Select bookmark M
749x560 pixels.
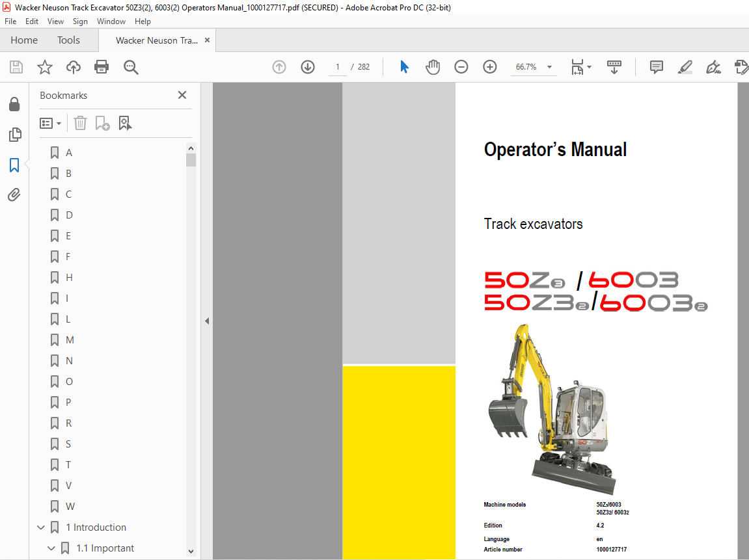tap(70, 340)
